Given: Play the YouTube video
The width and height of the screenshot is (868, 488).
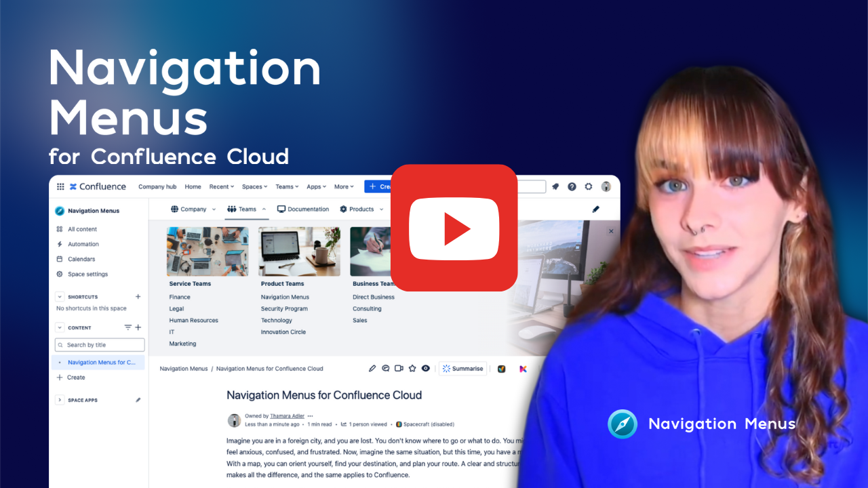Looking at the screenshot, I should tap(454, 228).
